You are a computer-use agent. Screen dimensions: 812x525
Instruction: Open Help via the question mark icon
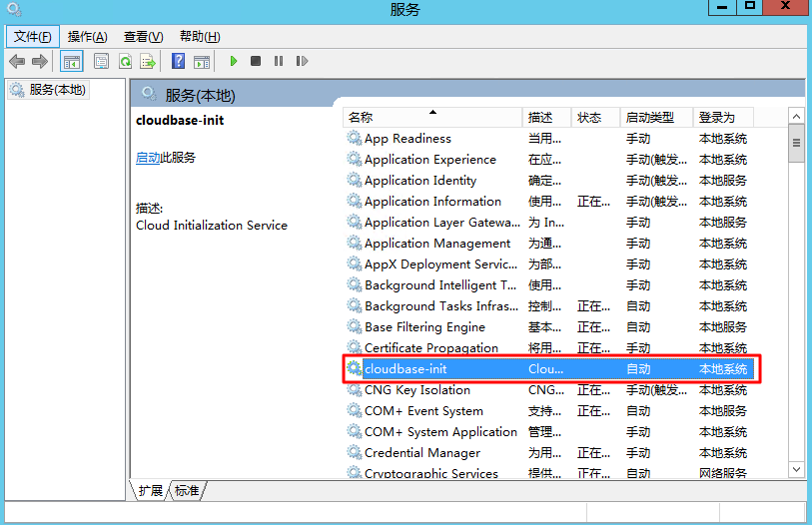pos(178,62)
